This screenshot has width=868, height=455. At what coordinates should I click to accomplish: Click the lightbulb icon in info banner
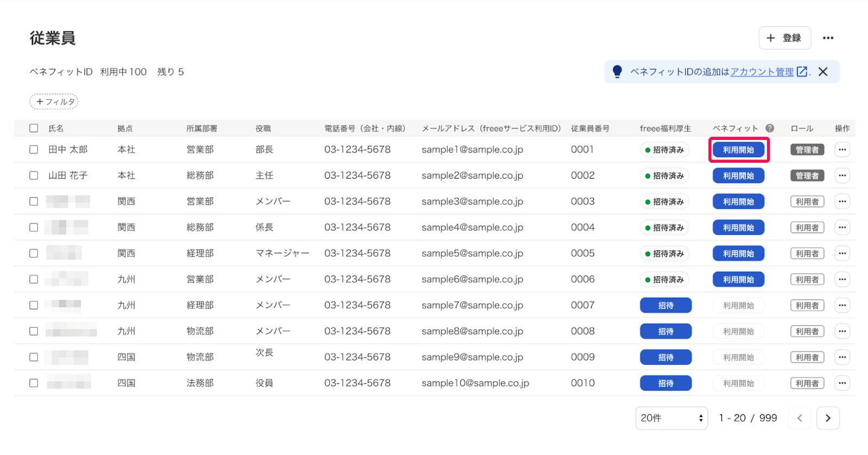pos(617,72)
